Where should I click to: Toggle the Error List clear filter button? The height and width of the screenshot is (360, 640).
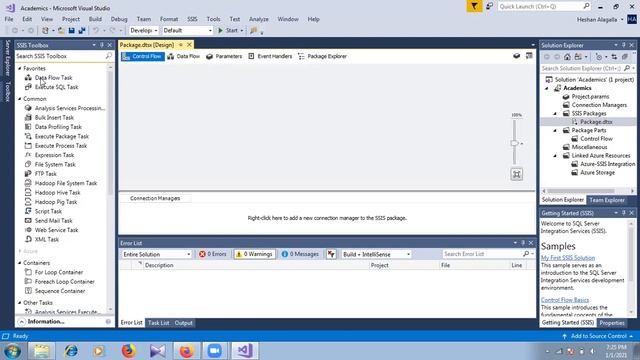pyautogui.click(x=331, y=254)
